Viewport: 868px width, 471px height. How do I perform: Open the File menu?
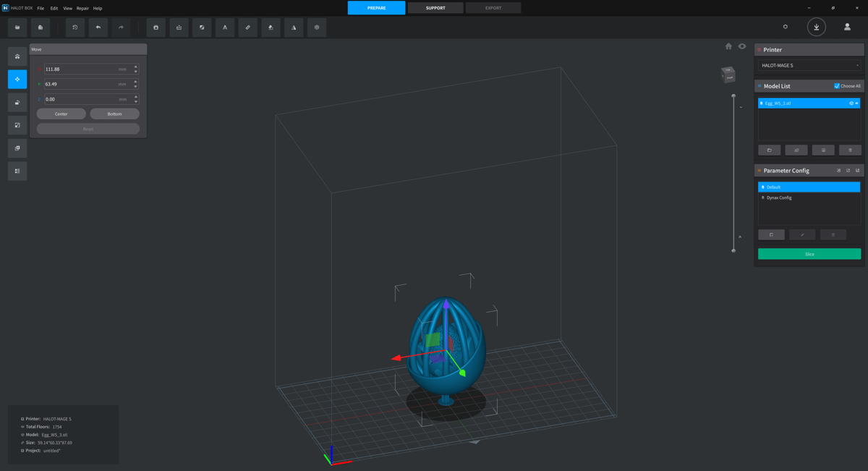(41, 9)
